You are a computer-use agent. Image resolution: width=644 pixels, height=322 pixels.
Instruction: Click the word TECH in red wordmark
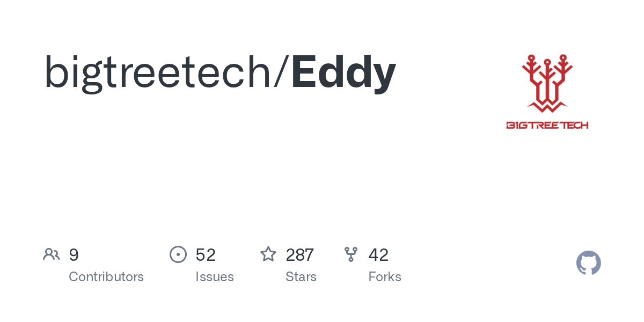575,126
